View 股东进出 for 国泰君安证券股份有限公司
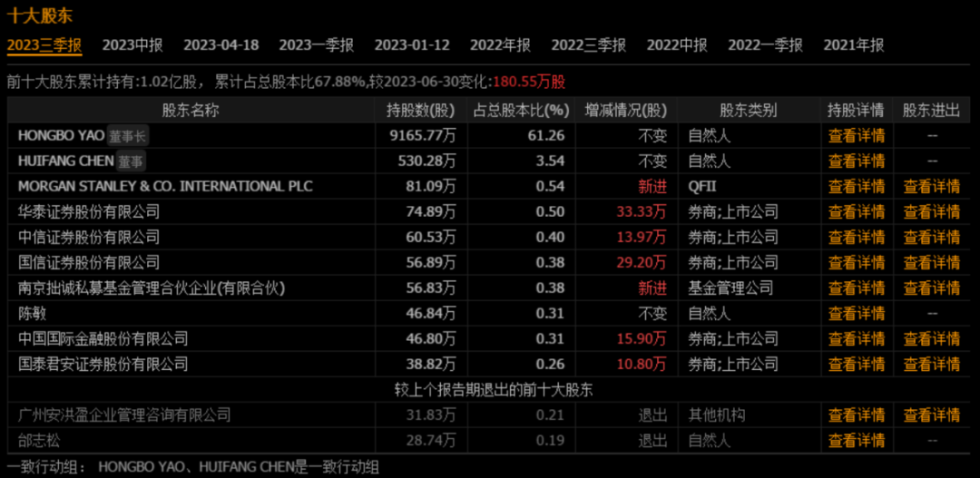The width and height of the screenshot is (980, 478). 931,365
